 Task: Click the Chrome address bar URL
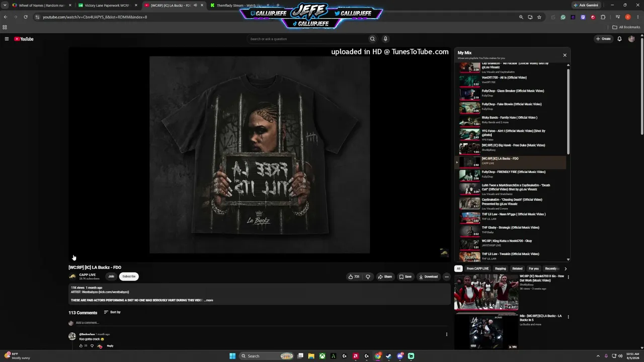point(95,17)
